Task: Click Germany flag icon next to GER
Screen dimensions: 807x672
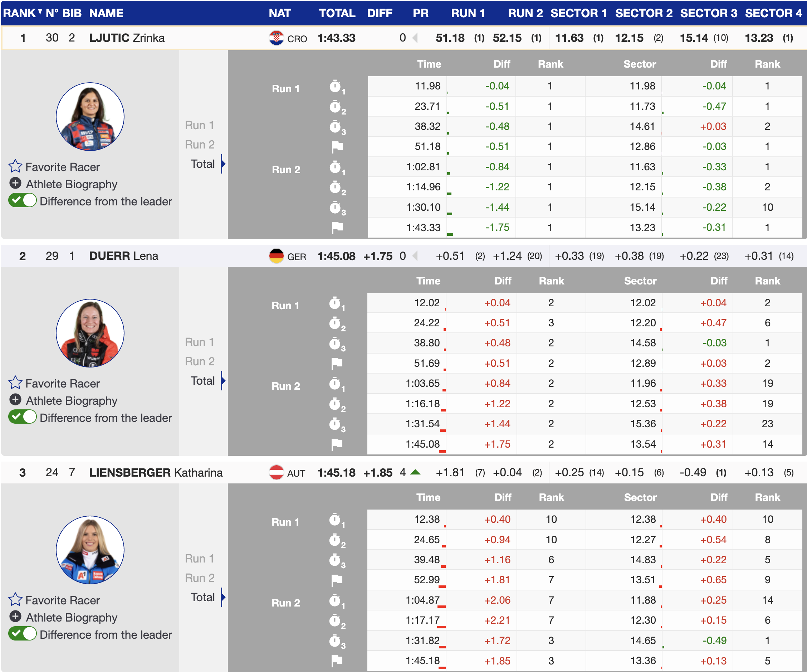Action: [x=276, y=256]
